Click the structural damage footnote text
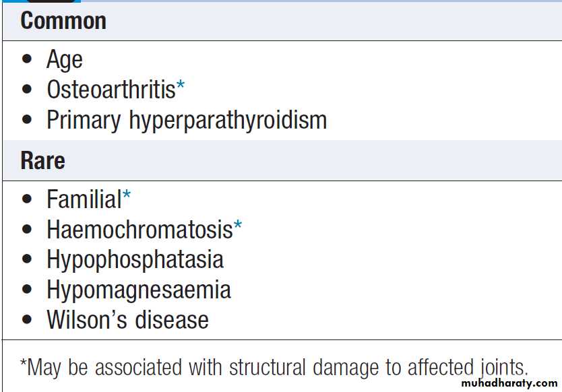Viewport: 562px width, 392px height. 274,367
